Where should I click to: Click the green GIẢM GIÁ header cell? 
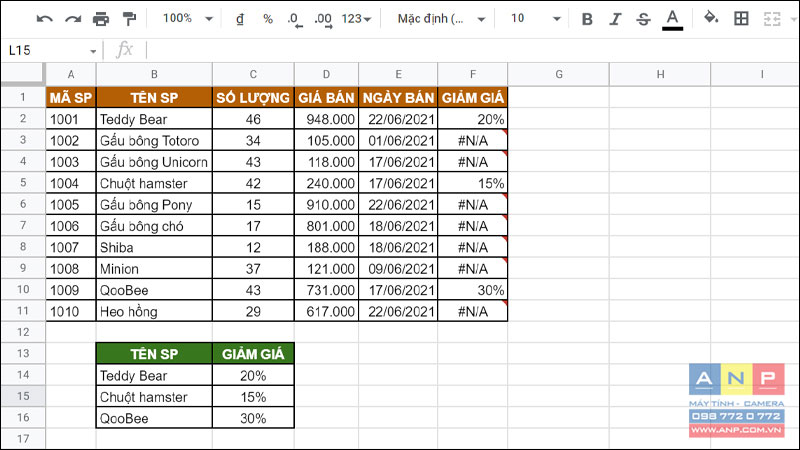(x=253, y=354)
